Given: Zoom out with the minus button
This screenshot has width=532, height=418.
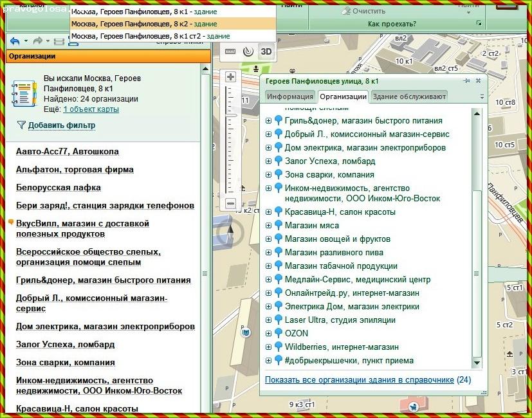Looking at the screenshot, I should (231, 204).
